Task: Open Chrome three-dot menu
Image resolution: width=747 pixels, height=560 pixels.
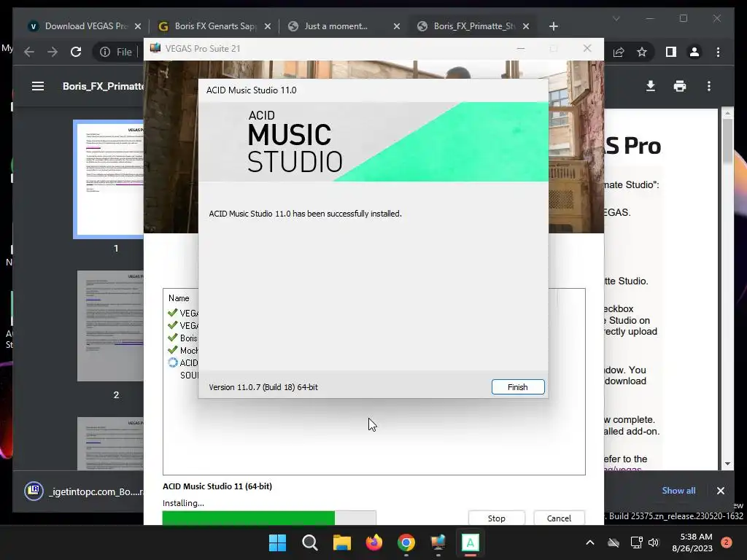Action: pos(718,52)
